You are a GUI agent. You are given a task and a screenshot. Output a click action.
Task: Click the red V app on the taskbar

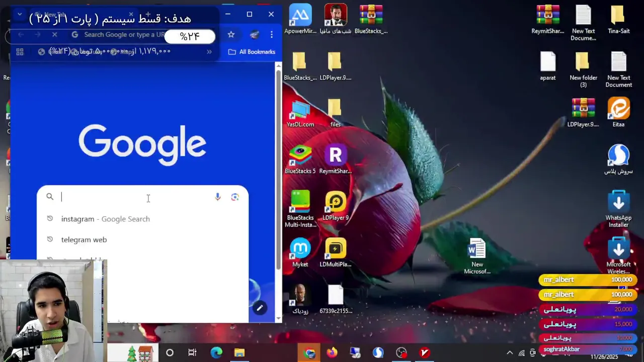pos(425,353)
